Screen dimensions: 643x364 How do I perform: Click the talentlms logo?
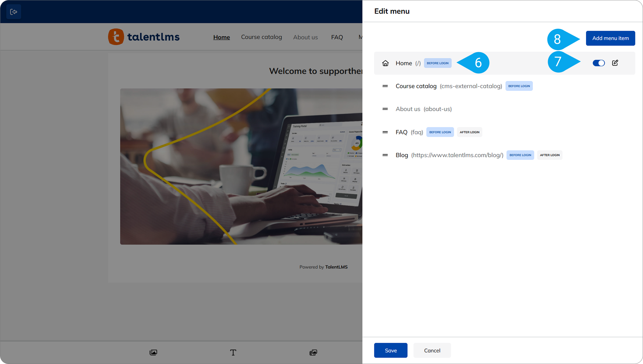pyautogui.click(x=144, y=37)
